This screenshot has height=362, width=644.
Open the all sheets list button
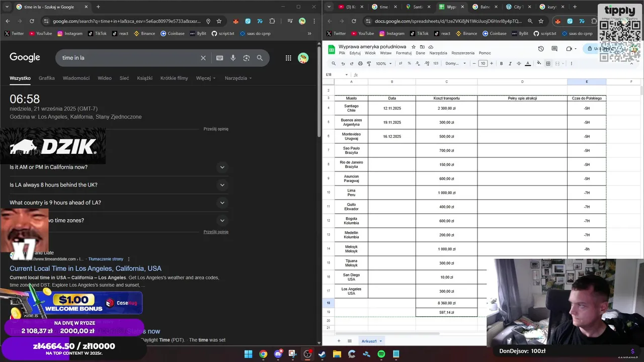350,341
